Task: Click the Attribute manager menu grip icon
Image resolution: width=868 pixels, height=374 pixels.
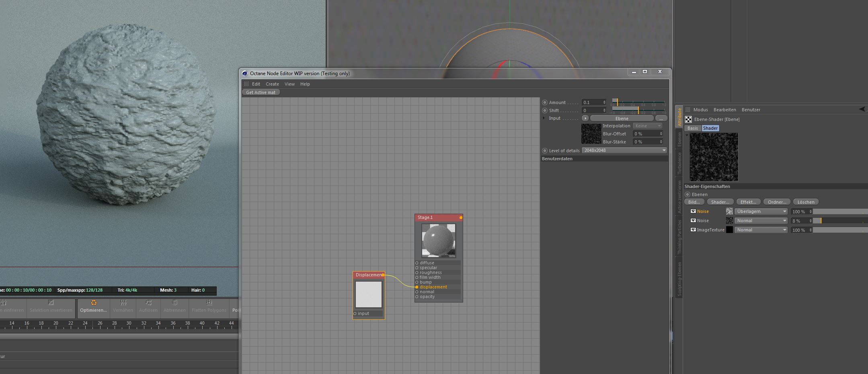Action: pyautogui.click(x=687, y=110)
